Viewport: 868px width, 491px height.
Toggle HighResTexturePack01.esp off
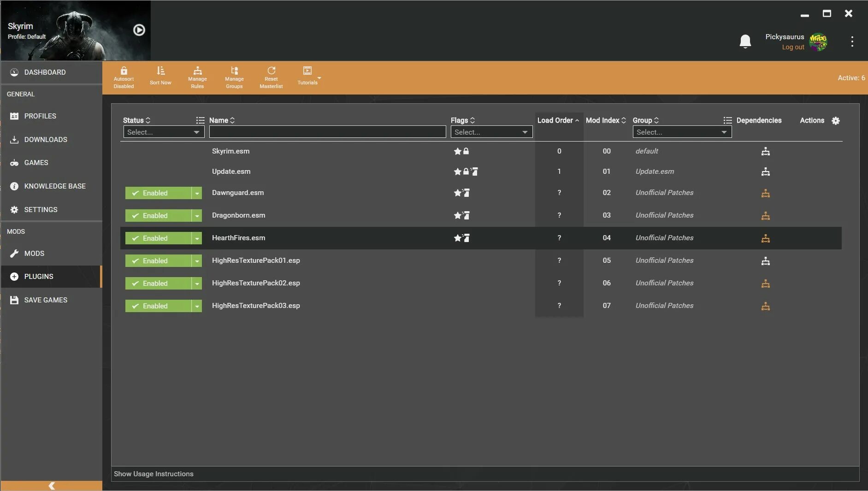pyautogui.click(x=157, y=260)
